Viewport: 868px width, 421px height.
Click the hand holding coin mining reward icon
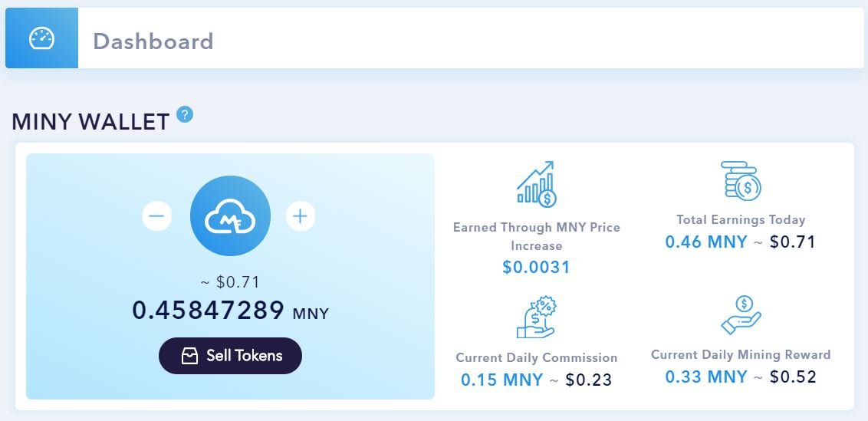[741, 315]
